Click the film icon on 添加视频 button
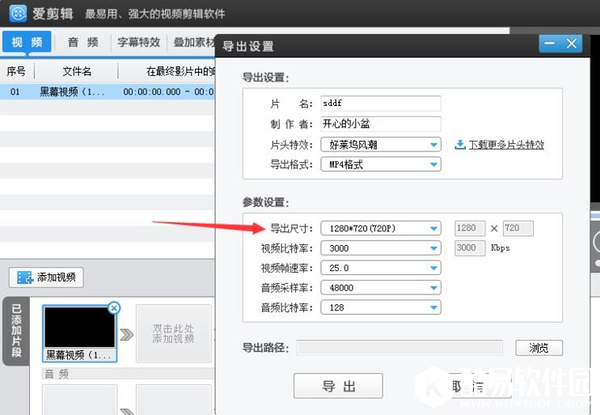The height and width of the screenshot is (415, 600). (x=22, y=277)
